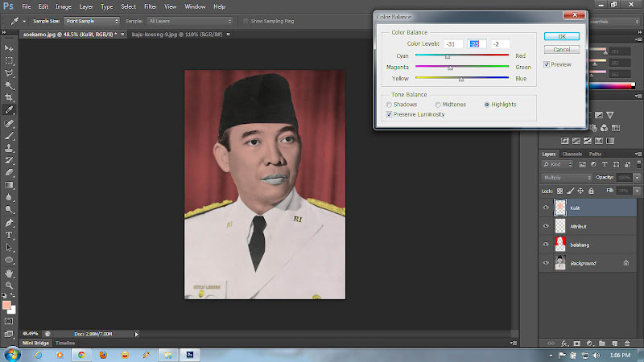Switch to the Paths tab
Screen dimensions: 644x362
pyautogui.click(x=595, y=154)
